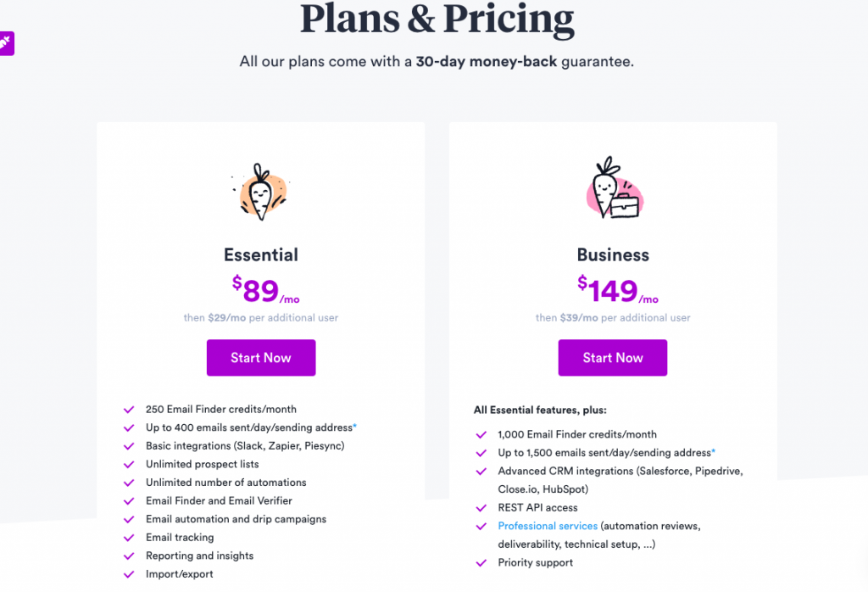The height and width of the screenshot is (592, 868).
Task: Click checkmark beside Advanced CRM integrations
Action: coord(481,472)
